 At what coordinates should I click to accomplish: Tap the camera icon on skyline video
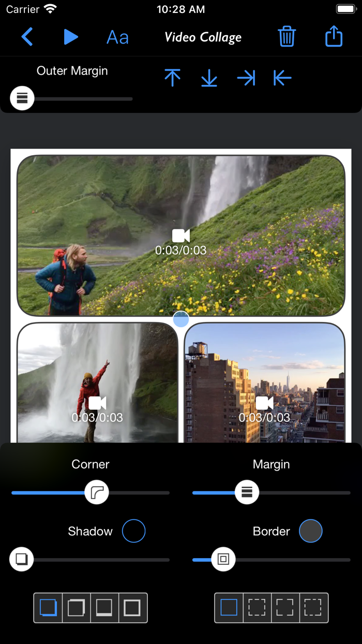pos(264,403)
